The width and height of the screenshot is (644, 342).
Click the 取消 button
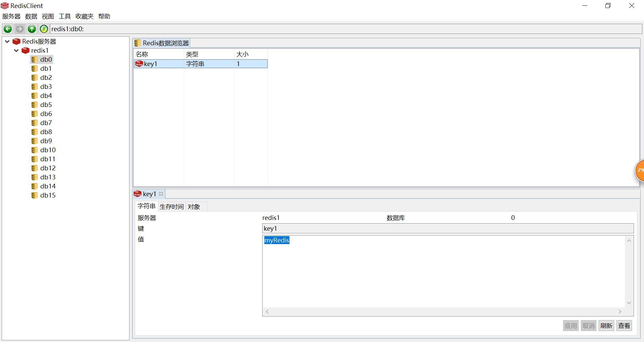(588, 326)
